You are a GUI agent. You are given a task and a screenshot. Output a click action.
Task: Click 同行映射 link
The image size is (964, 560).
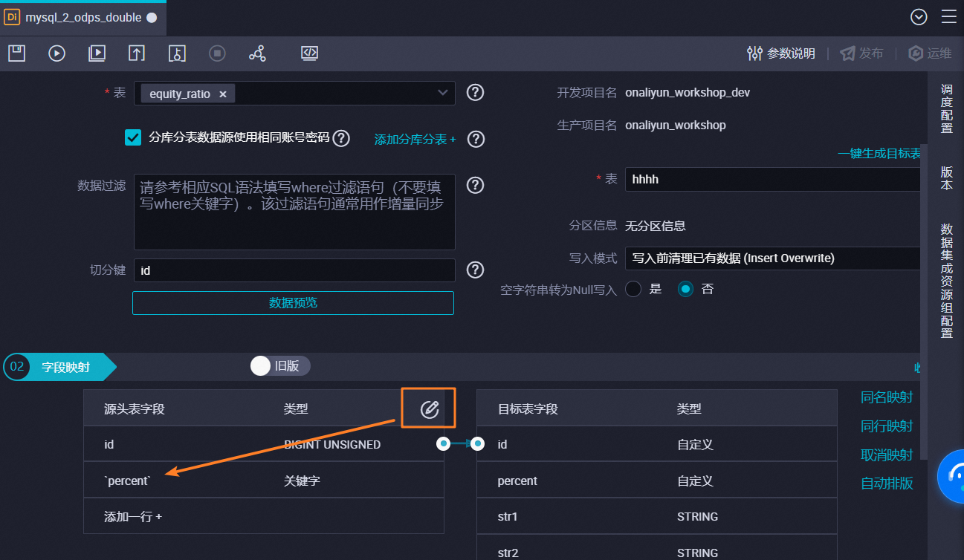click(x=887, y=426)
